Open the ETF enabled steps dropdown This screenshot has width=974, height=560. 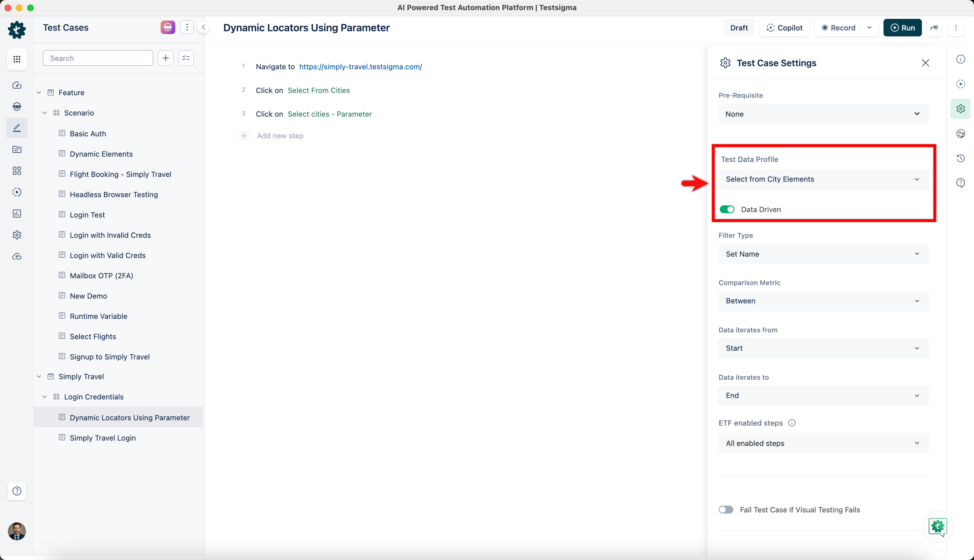[x=823, y=443]
